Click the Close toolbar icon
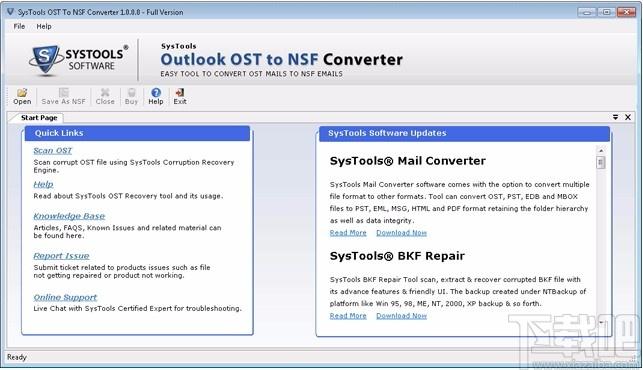This screenshot has height=370, width=643. click(105, 97)
